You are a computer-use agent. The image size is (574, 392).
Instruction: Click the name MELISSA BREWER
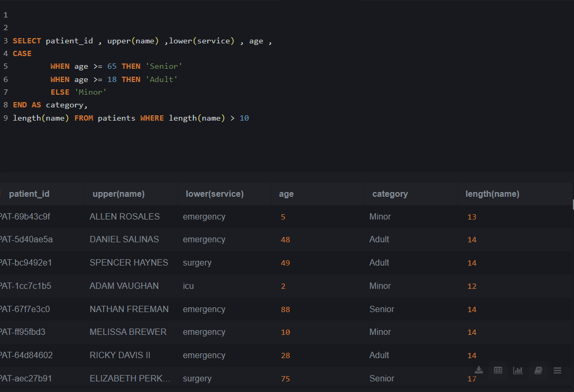pyautogui.click(x=128, y=332)
